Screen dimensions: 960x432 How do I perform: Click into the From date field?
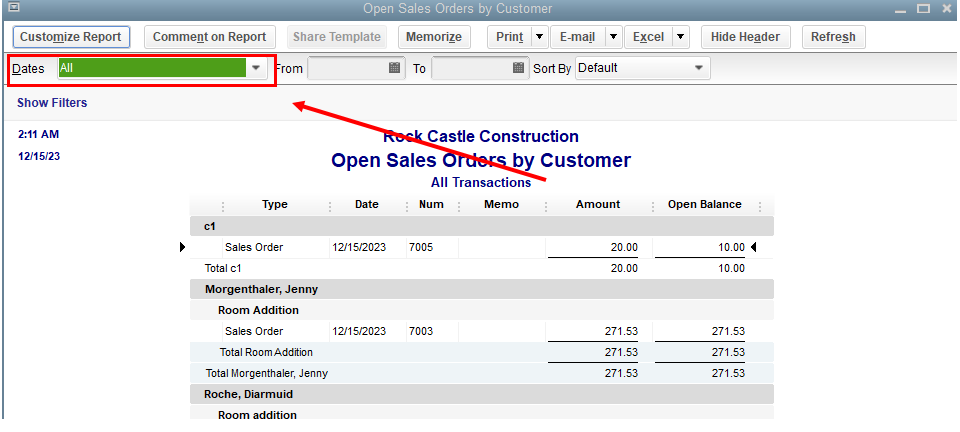(x=348, y=68)
